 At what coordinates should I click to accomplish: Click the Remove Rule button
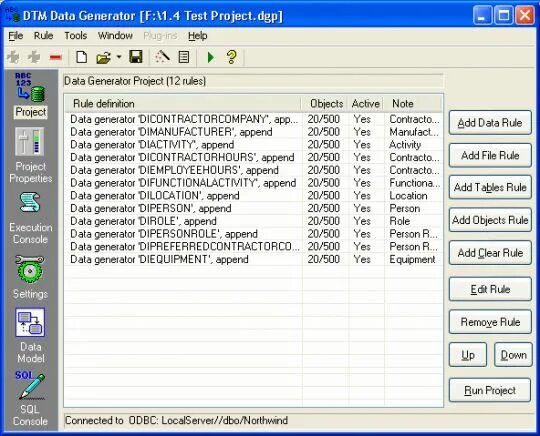point(490,322)
